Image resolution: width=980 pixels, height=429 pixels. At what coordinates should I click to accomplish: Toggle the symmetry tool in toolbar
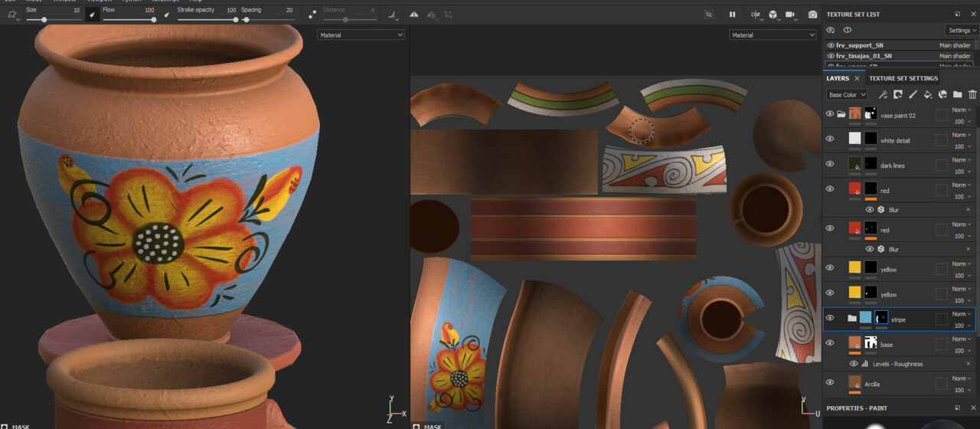click(x=414, y=15)
